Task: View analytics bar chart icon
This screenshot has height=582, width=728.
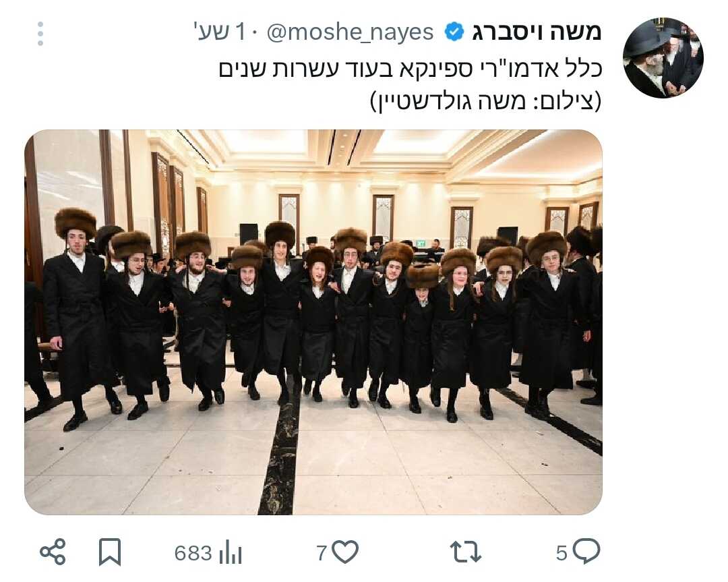Action: point(231,553)
